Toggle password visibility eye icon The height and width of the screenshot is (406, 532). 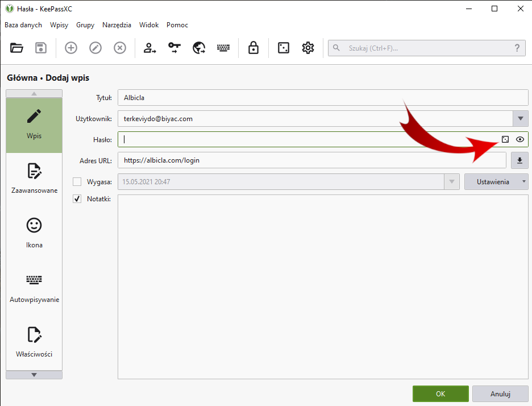point(520,139)
